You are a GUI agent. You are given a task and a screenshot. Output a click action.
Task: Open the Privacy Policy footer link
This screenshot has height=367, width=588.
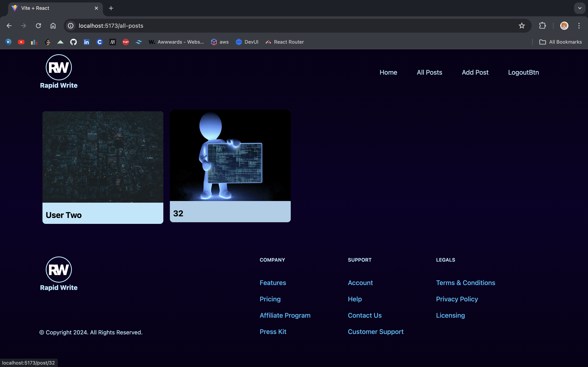tap(457, 299)
